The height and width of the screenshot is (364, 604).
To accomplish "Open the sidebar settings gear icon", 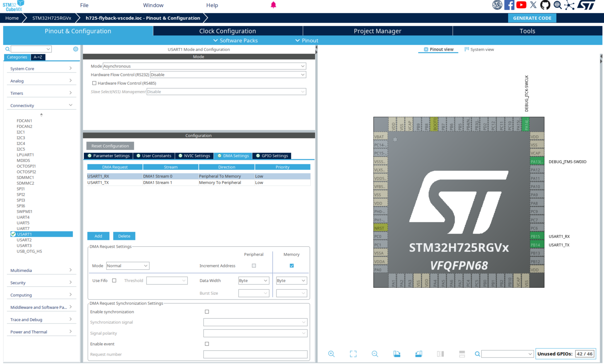I will (x=75, y=49).
